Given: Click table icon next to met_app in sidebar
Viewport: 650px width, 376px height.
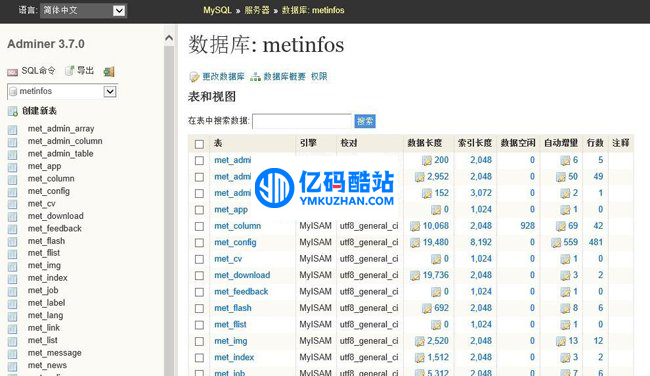Looking at the screenshot, I should coord(13,167).
